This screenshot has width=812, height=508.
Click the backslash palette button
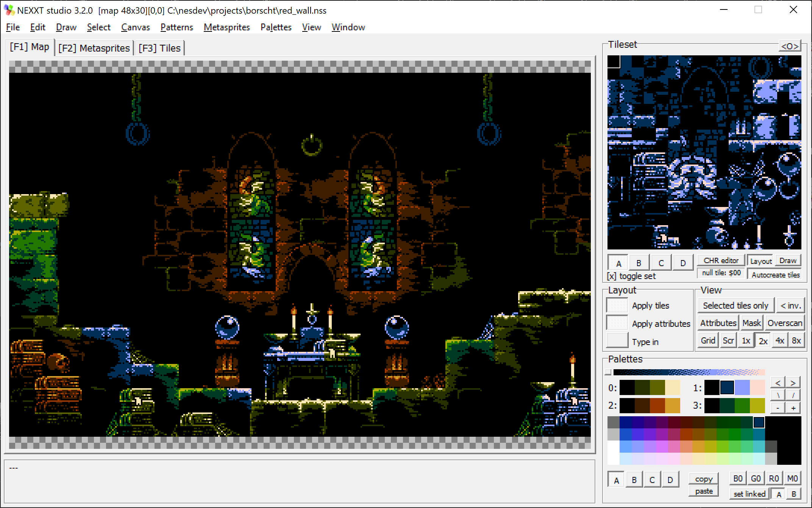(778, 395)
